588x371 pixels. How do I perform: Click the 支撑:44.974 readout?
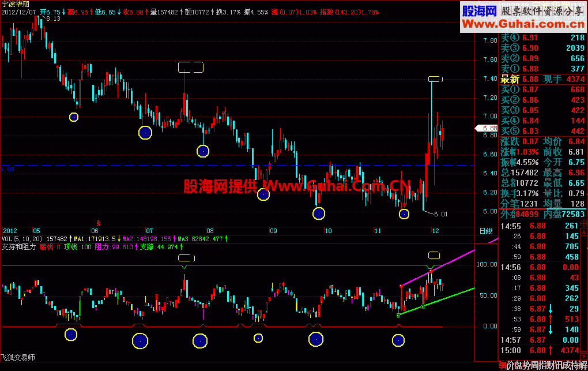[x=159, y=247]
